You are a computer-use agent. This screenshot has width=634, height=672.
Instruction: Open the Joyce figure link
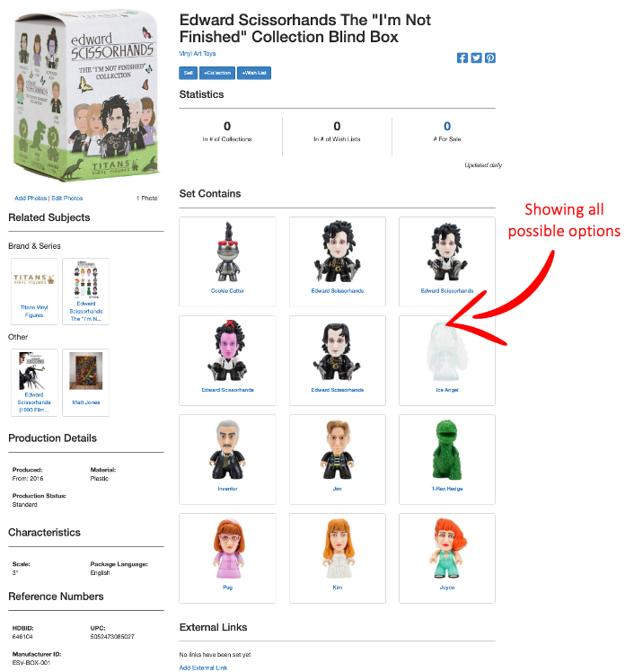(447, 588)
